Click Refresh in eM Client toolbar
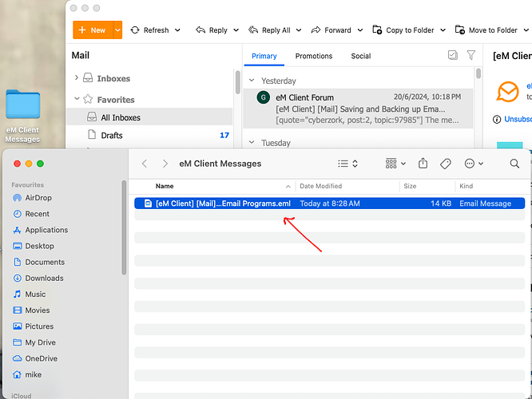Screen dimensions: 532x399 coord(149,30)
